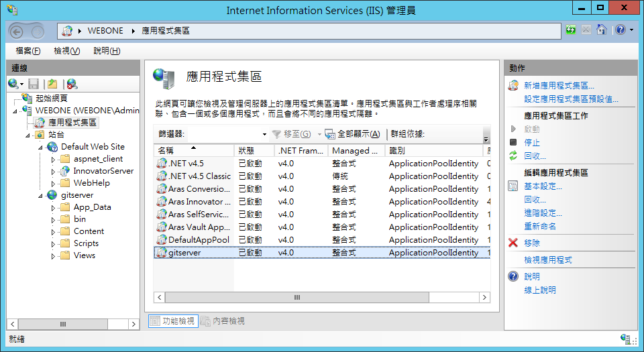Collapse the Default Web Site node
644x352 pixels.
point(40,148)
